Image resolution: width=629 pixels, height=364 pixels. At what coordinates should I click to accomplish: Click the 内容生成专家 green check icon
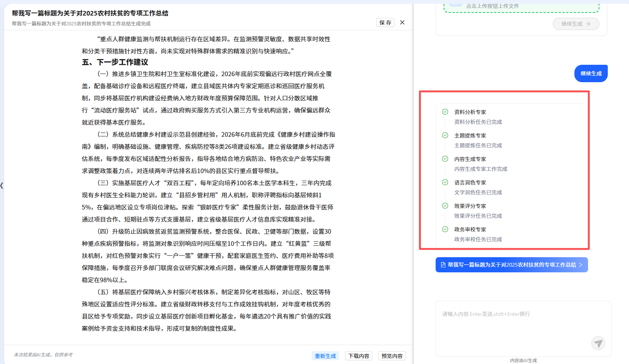pyautogui.click(x=445, y=159)
